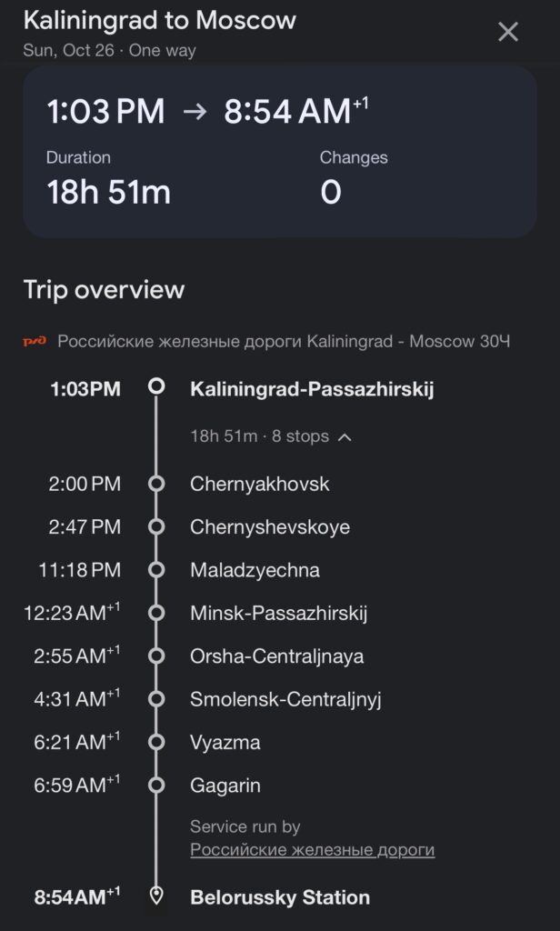Select the Minsk-Passazhirskij stop
Image resolution: width=560 pixels, height=931 pixels.
click(x=278, y=614)
